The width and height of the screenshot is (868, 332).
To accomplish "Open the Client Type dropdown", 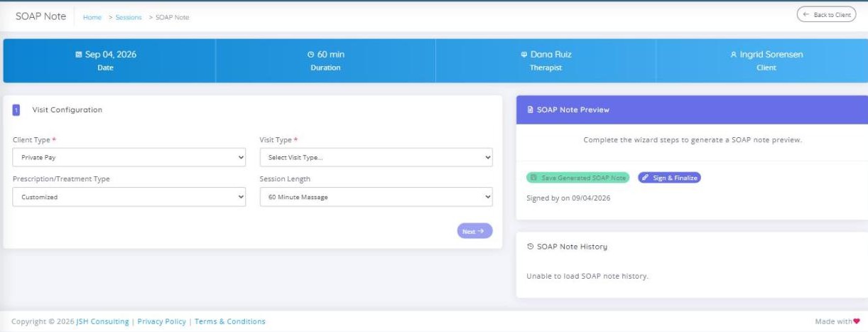I will tap(129, 158).
